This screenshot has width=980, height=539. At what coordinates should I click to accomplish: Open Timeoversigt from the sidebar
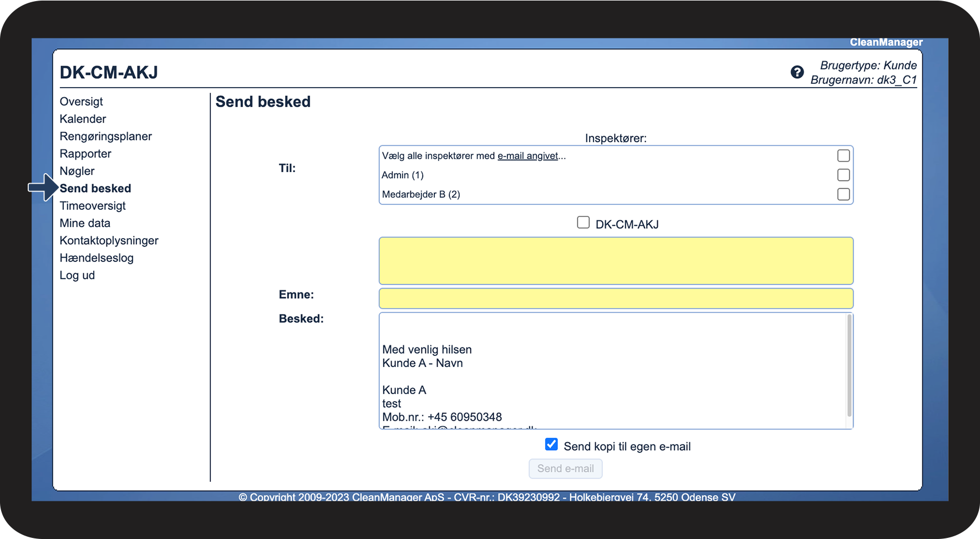[92, 205]
